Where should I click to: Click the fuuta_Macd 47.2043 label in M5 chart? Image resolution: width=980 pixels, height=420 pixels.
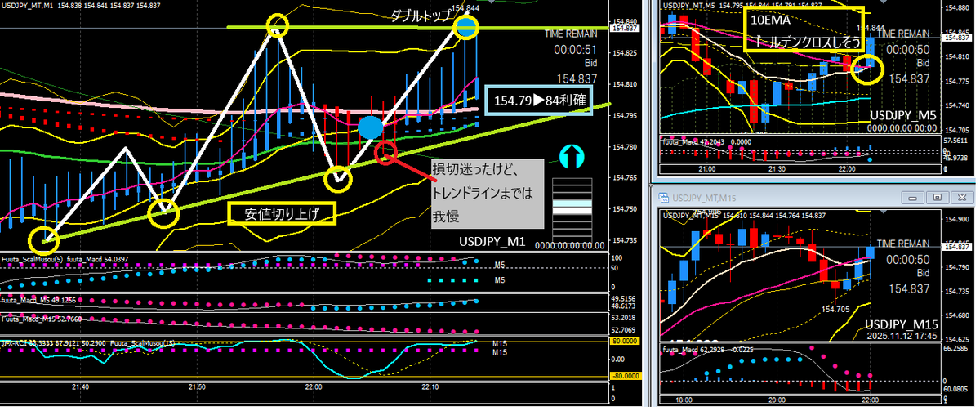[x=693, y=142]
